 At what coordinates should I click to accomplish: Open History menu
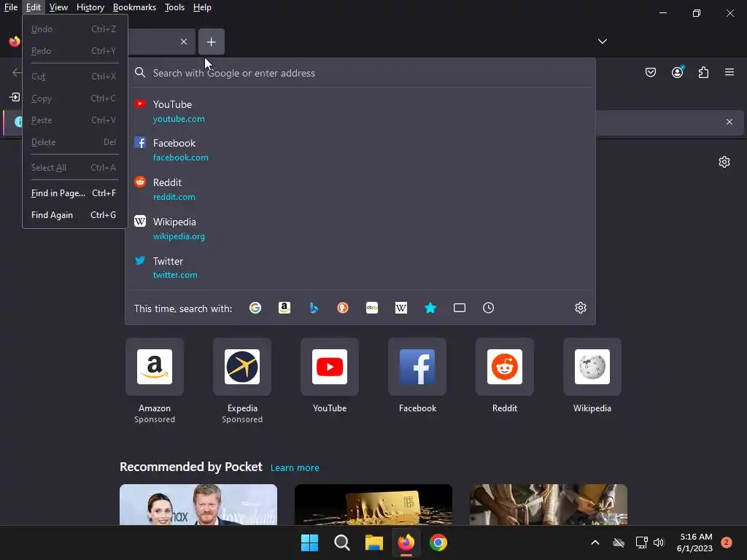click(90, 7)
